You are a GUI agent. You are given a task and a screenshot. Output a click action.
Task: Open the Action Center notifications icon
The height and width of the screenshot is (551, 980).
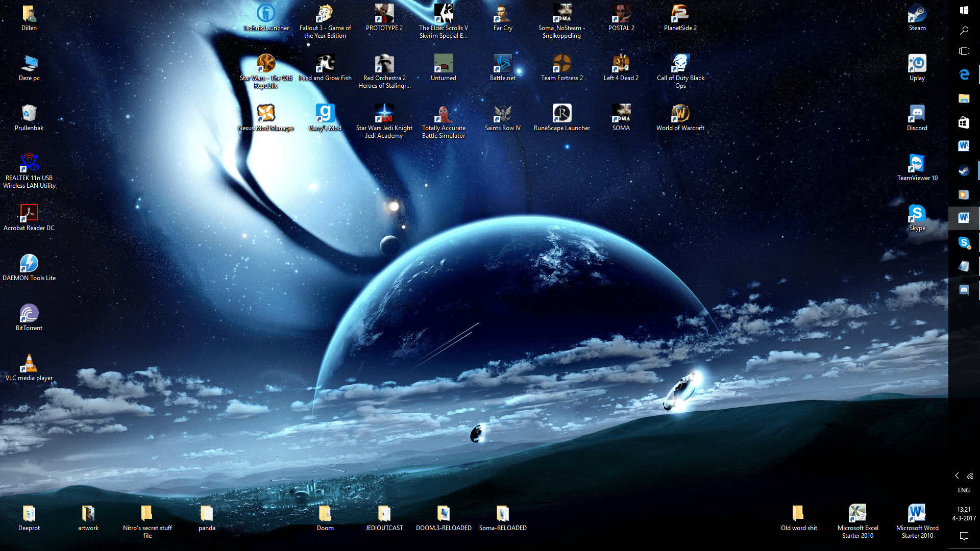[964, 536]
